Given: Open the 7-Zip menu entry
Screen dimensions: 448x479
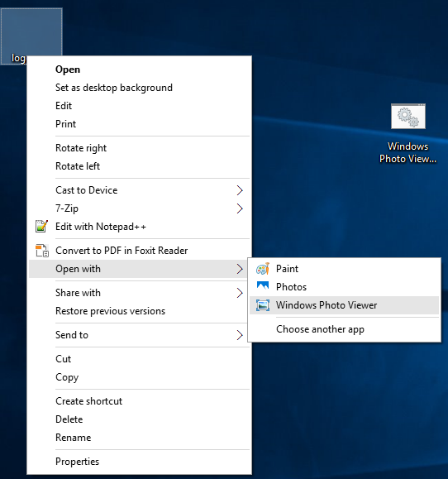Looking at the screenshot, I should point(139,208).
